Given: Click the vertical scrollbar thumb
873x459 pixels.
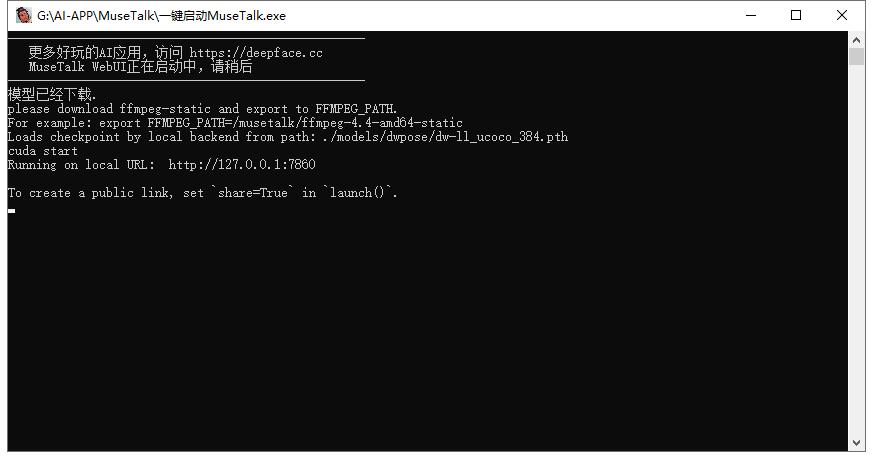Looking at the screenshot, I should (x=856, y=56).
